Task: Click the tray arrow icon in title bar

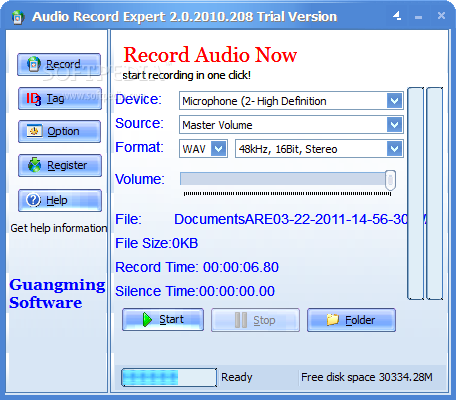Action: click(397, 15)
